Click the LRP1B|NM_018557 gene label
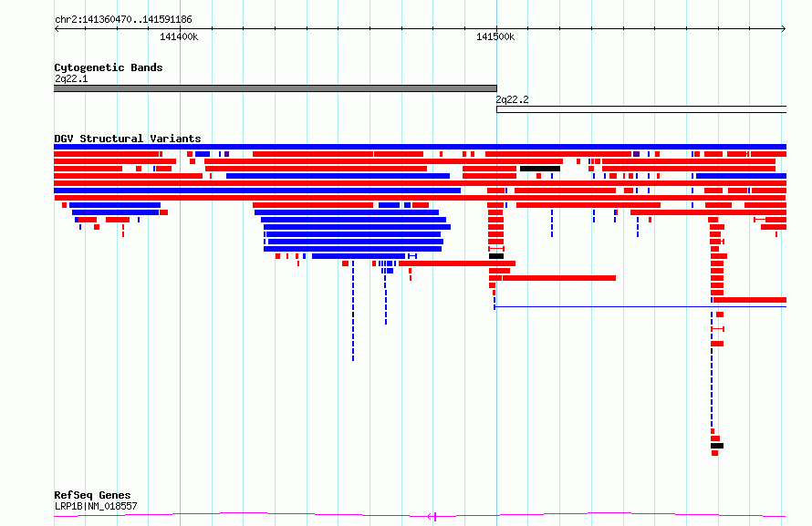 pos(96,506)
